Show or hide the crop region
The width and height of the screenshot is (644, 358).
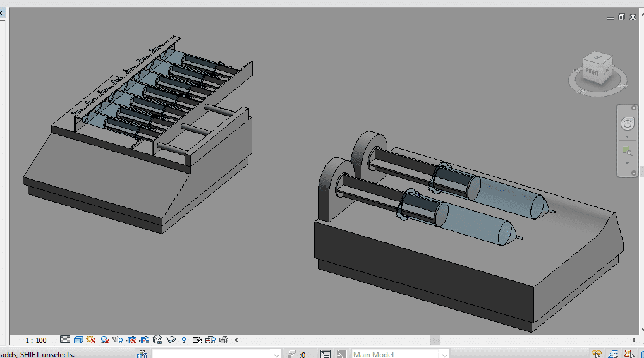144,340
